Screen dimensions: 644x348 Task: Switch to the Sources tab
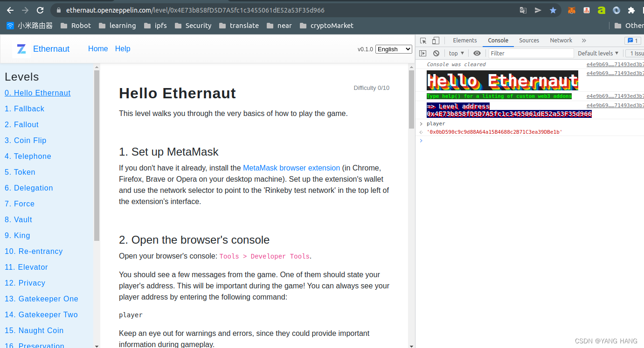point(529,41)
